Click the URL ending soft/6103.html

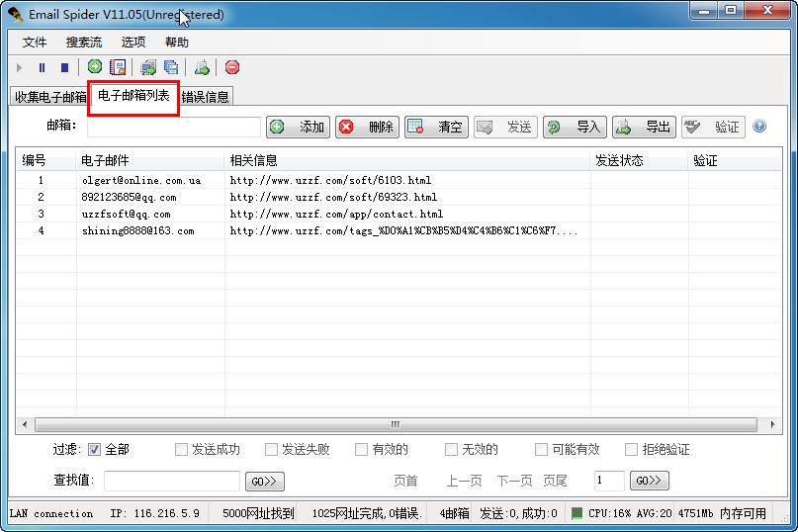coord(330,180)
